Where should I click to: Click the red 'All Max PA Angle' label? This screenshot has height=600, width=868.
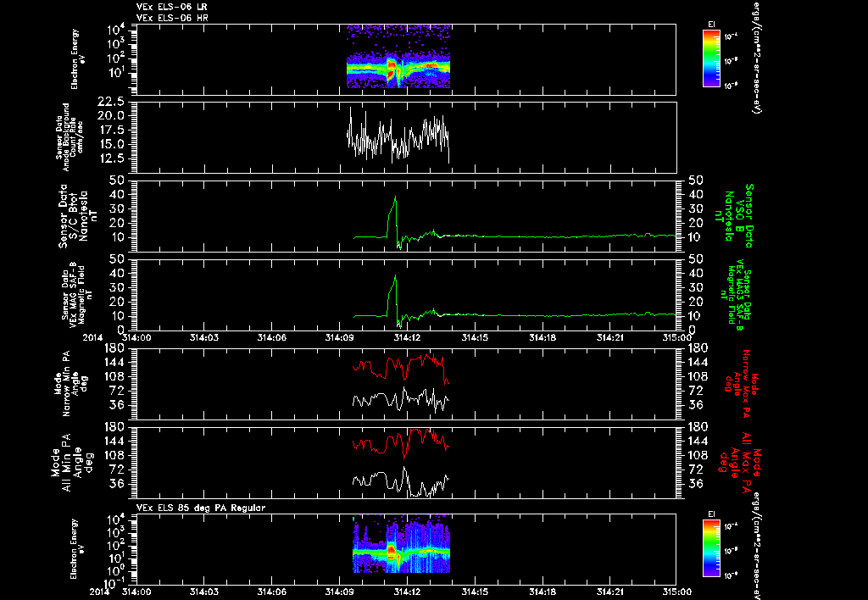pyautogui.click(x=740, y=461)
